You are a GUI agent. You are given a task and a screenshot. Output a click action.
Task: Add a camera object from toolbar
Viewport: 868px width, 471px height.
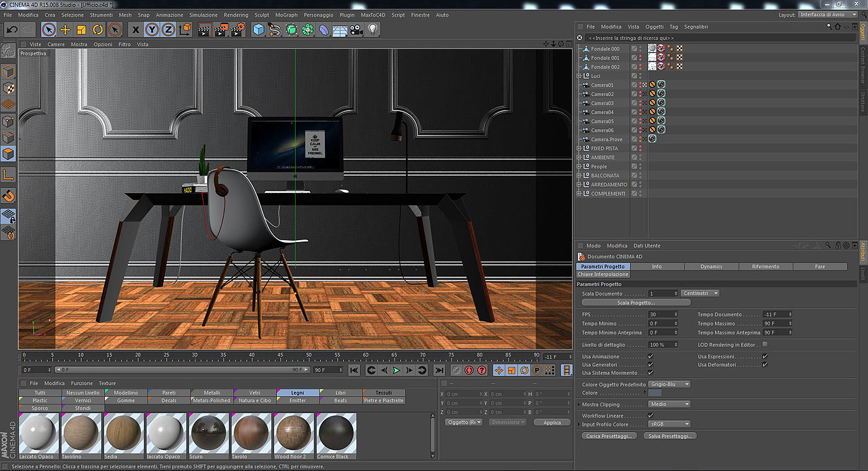pos(356,29)
